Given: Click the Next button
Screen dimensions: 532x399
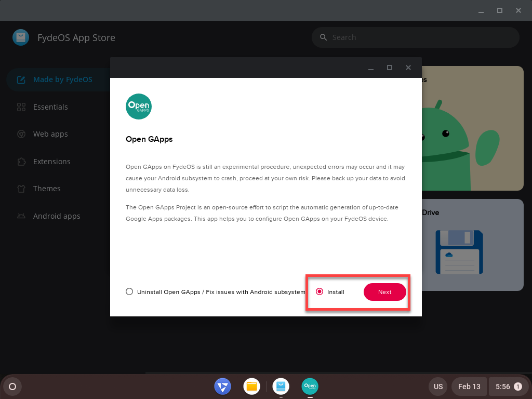Looking at the screenshot, I should pyautogui.click(x=385, y=292).
